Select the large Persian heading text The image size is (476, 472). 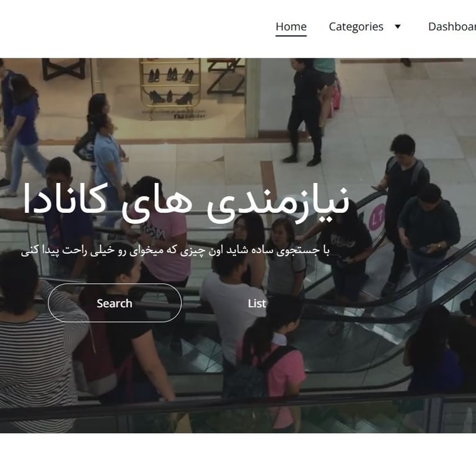pos(186,203)
